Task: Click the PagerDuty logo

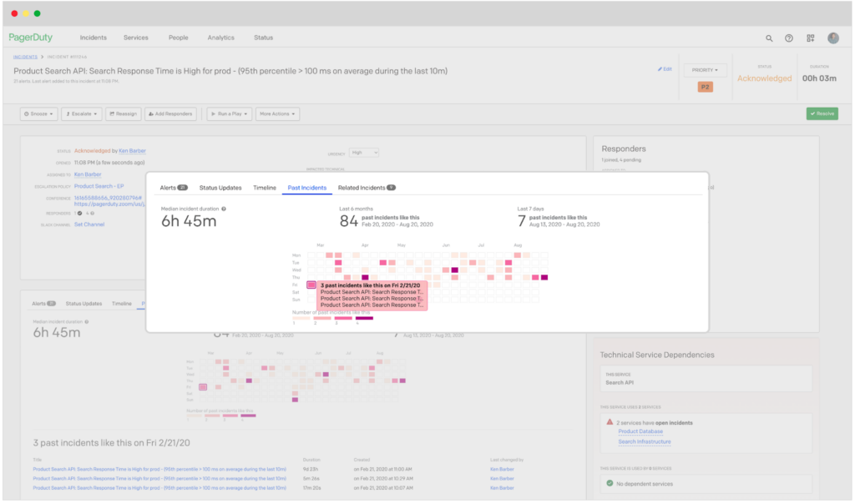Action: 31,37
